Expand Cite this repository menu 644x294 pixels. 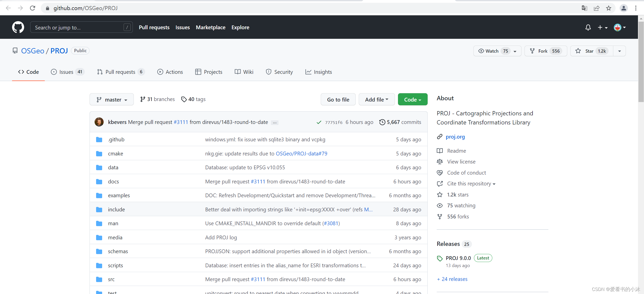pyautogui.click(x=471, y=184)
